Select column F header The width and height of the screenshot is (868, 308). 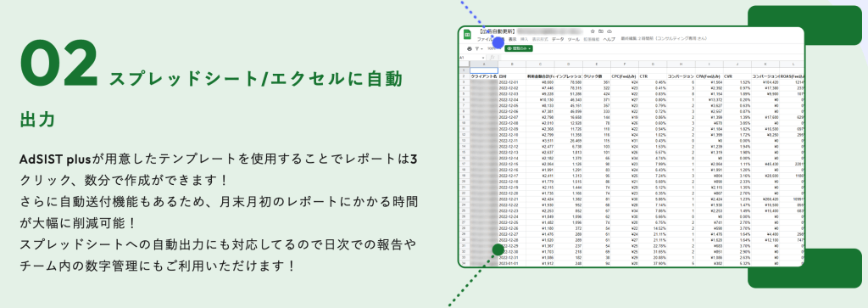(624, 64)
